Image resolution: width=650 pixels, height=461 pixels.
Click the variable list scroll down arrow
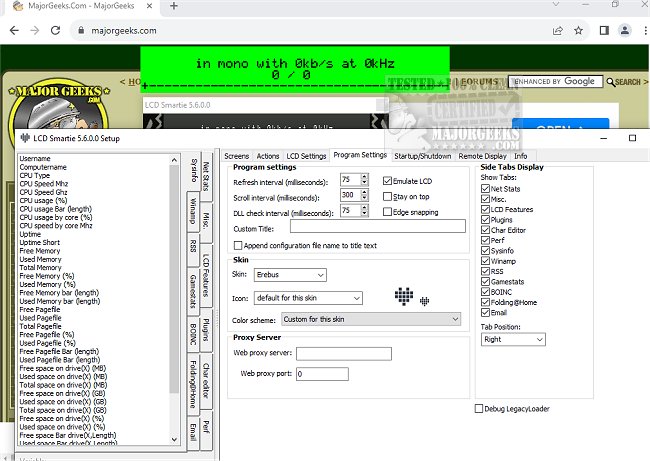[x=174, y=439]
